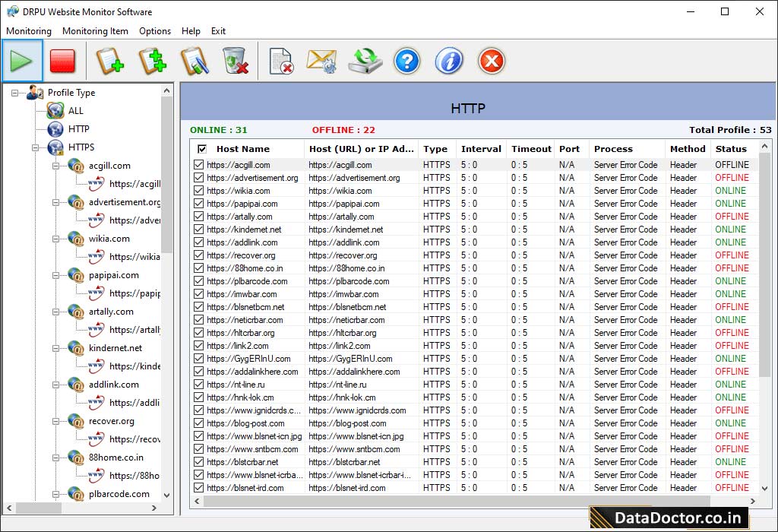Uncheck the https://recover.org row checkbox
This screenshot has width=778, height=532.
(x=199, y=255)
